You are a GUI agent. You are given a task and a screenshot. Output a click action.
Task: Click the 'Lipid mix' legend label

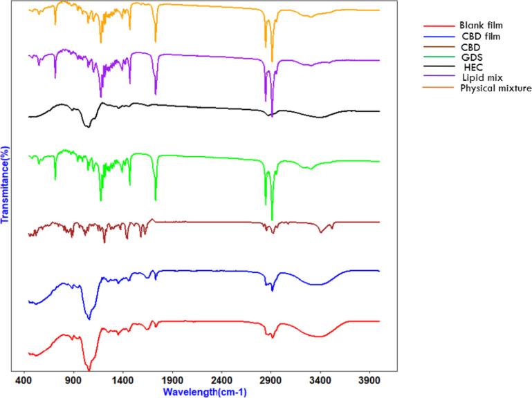tap(482, 77)
